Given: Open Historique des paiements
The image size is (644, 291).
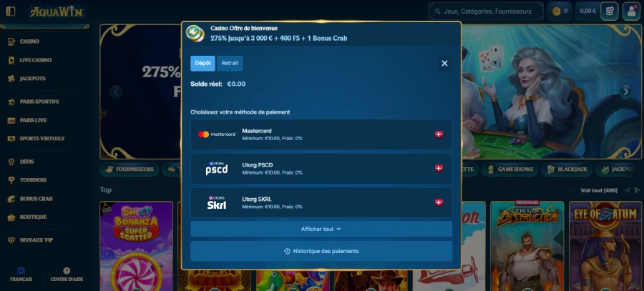Looking at the screenshot, I should pos(321,252).
